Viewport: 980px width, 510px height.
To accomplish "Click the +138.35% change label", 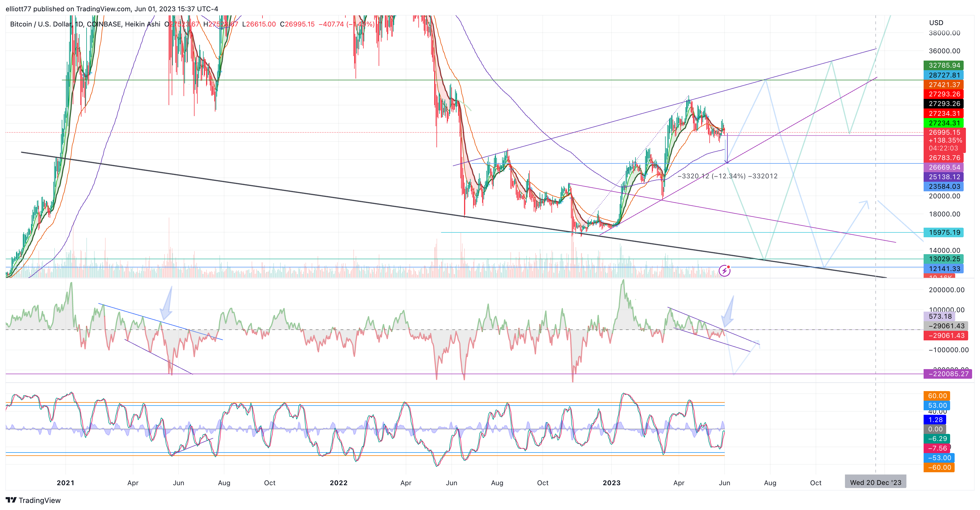I will pos(945,140).
